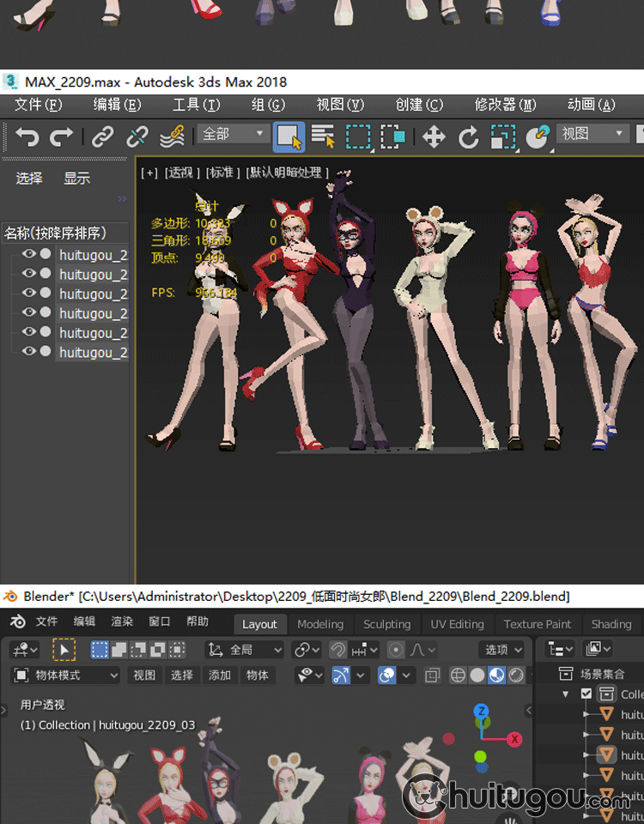Open Select by Name list icon
Screen dimensions: 644x824
[x=323, y=136]
